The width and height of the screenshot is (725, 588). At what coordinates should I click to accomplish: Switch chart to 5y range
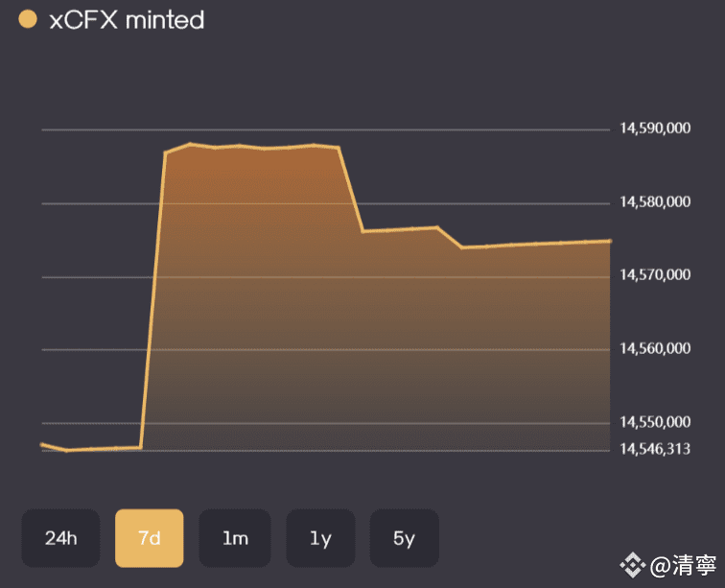coord(404,538)
